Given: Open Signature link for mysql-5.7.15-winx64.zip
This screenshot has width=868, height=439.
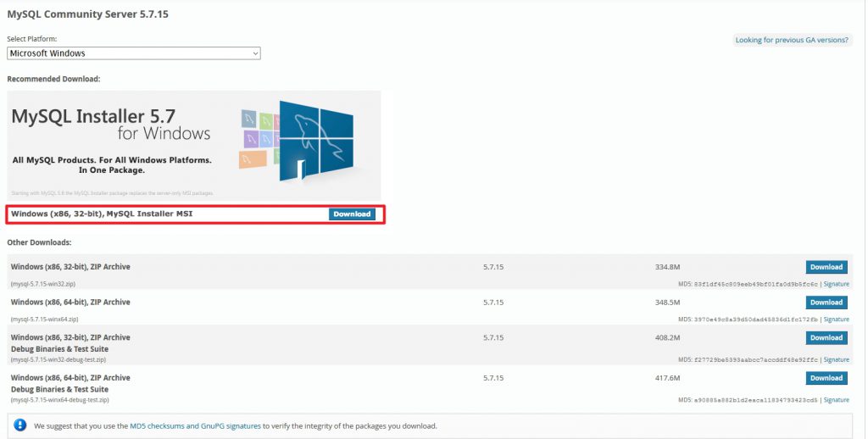Looking at the screenshot, I should (x=836, y=320).
